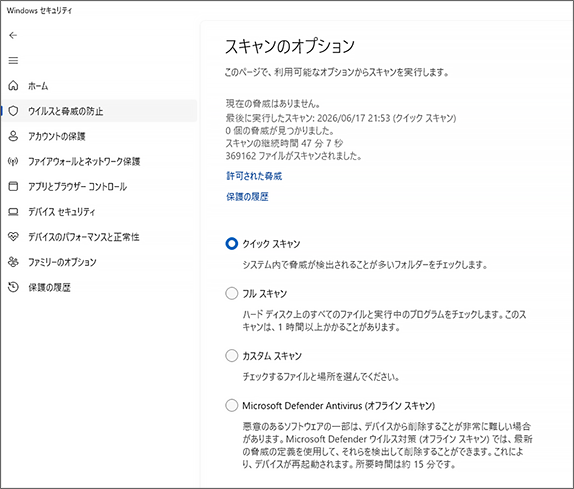Click the family icon in sidebar
The width and height of the screenshot is (574, 489).
coord(13,262)
